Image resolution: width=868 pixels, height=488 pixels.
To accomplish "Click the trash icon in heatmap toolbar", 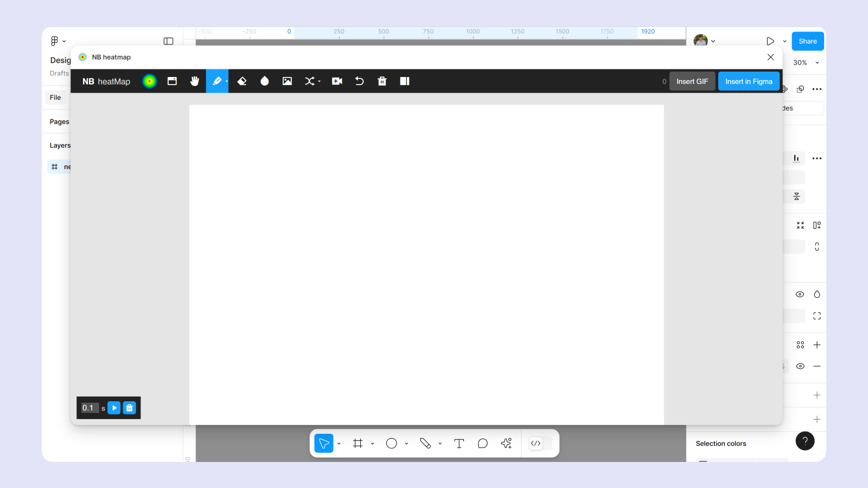I will [x=382, y=81].
